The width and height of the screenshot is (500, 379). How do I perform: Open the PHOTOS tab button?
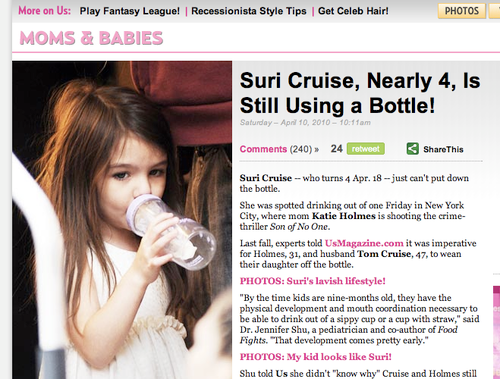coord(462,11)
